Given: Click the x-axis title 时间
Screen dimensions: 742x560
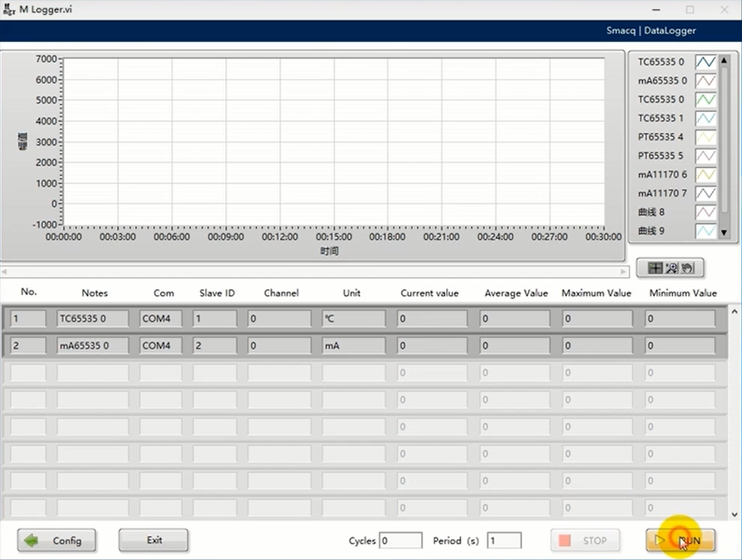Looking at the screenshot, I should 330,251.
